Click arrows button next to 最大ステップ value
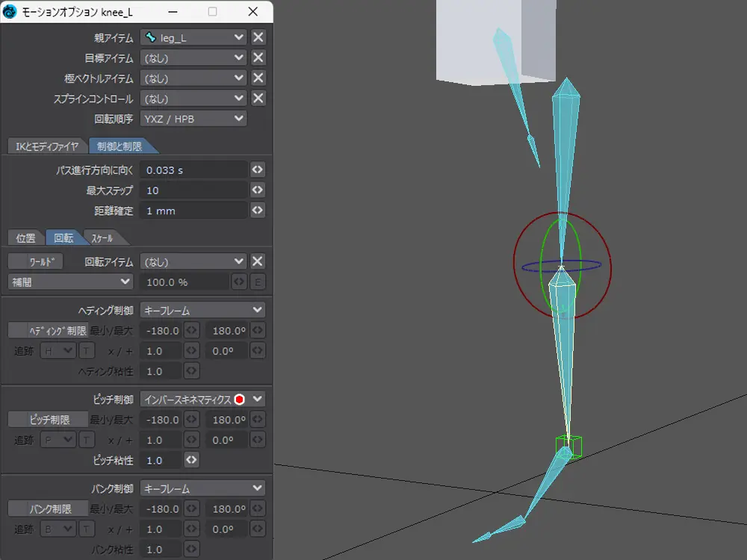 258,190
